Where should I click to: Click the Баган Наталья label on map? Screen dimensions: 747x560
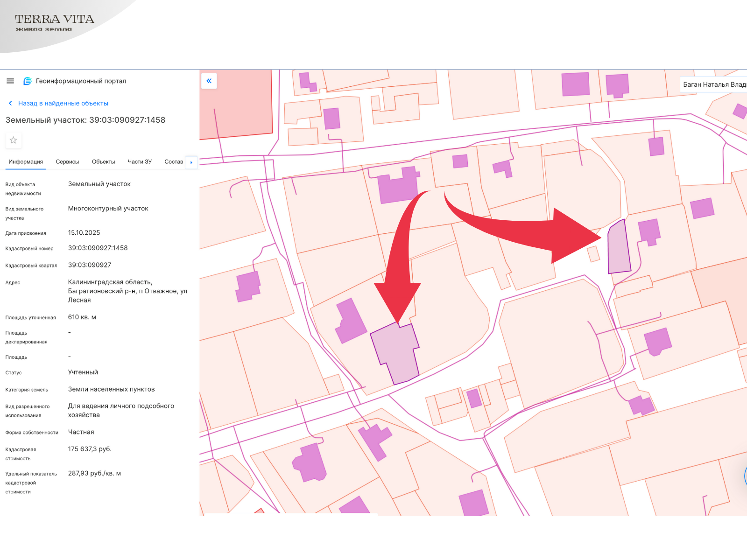pyautogui.click(x=713, y=84)
